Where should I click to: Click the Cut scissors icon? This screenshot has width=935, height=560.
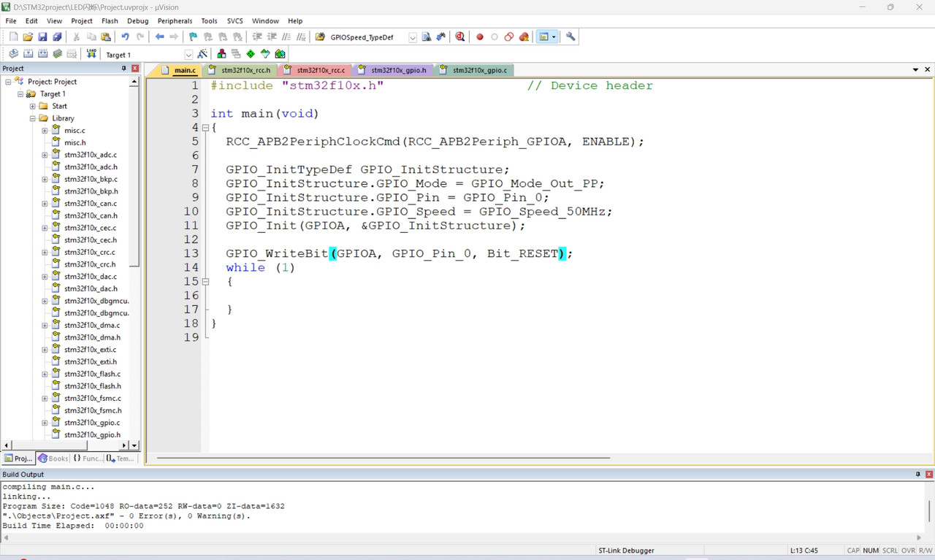[x=76, y=37]
